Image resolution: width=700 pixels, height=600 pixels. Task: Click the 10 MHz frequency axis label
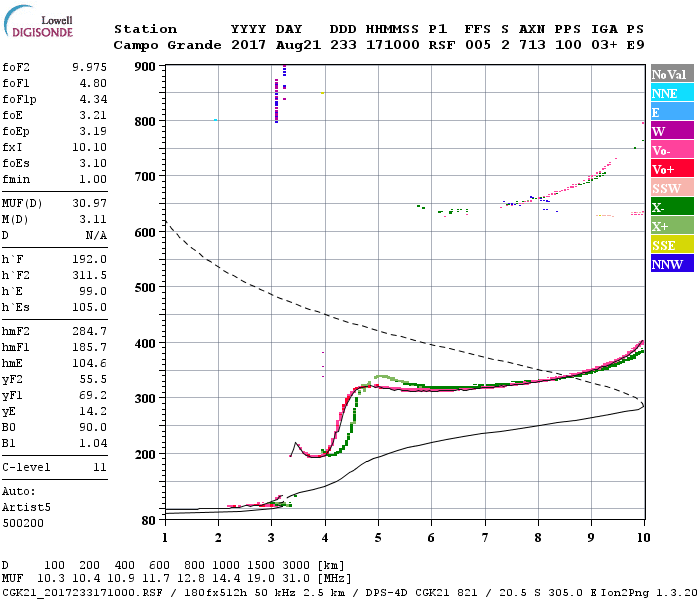(643, 538)
